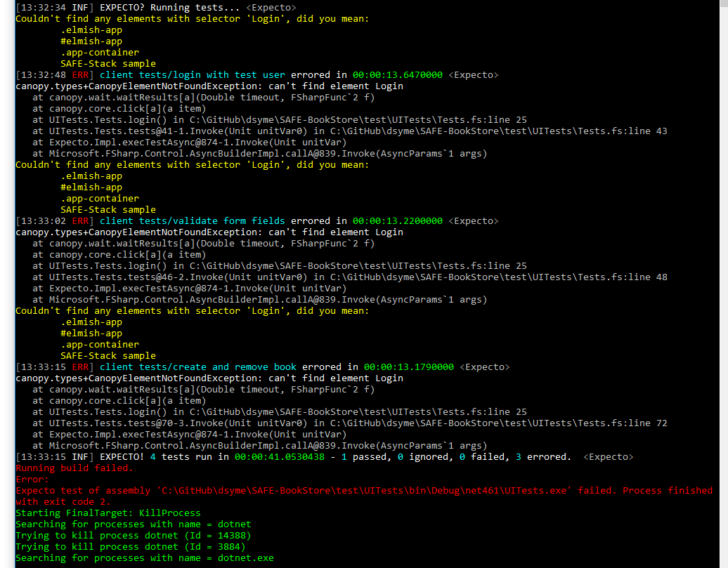Click the duration value 00:00:13.2200000
This screenshot has width=728, height=568.
pos(398,221)
